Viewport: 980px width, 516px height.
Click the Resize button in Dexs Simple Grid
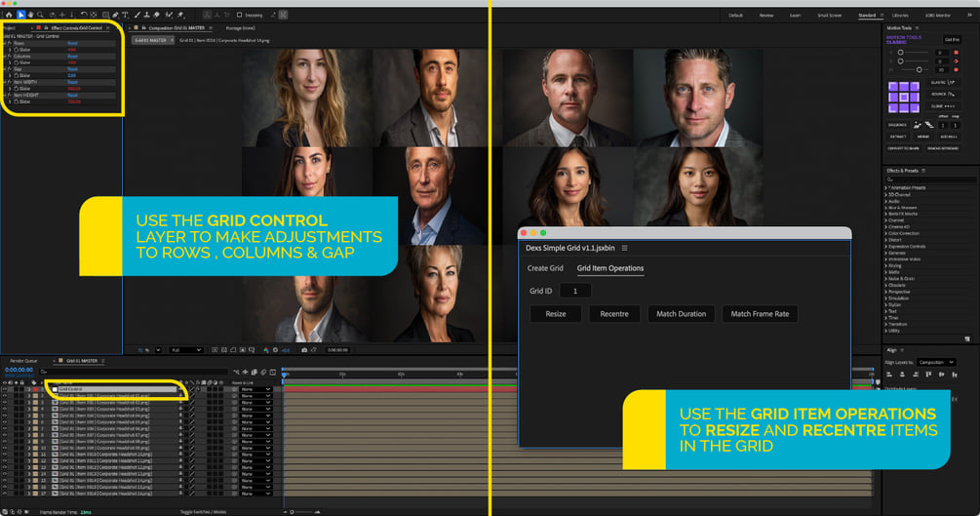pyautogui.click(x=556, y=314)
